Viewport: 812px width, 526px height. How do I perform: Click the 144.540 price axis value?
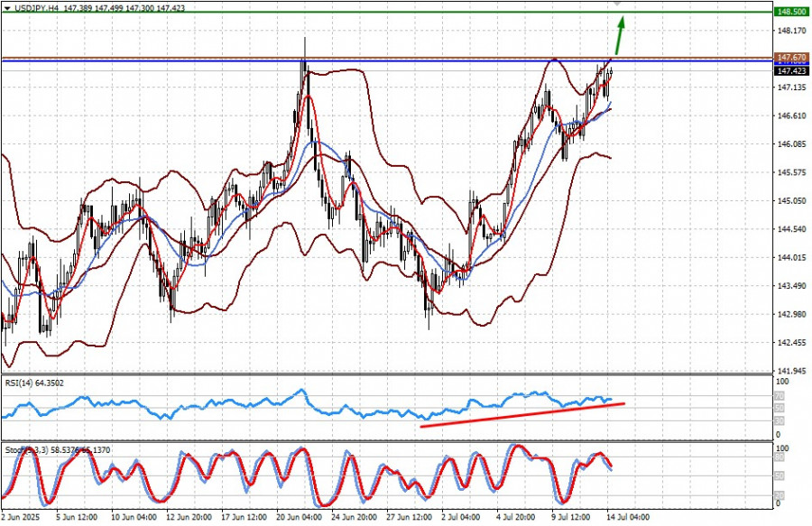792,229
